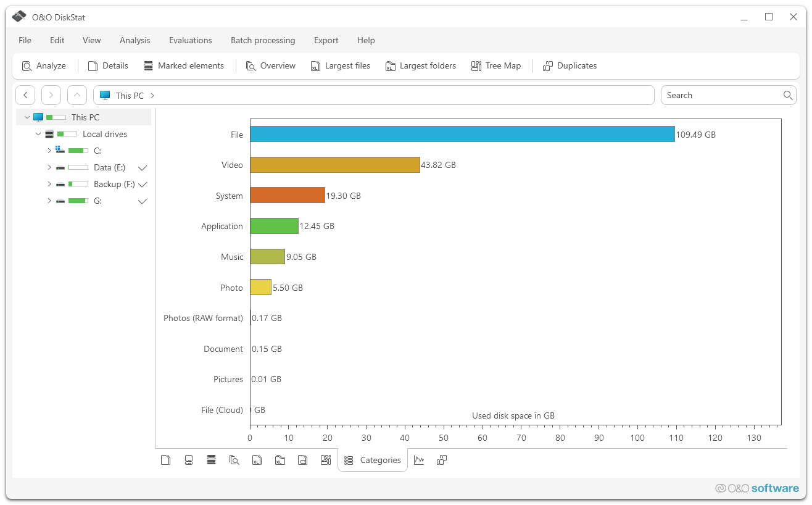Image resolution: width=812 pixels, height=505 pixels.
Task: Select drive C: in the tree
Action: pyautogui.click(x=97, y=151)
